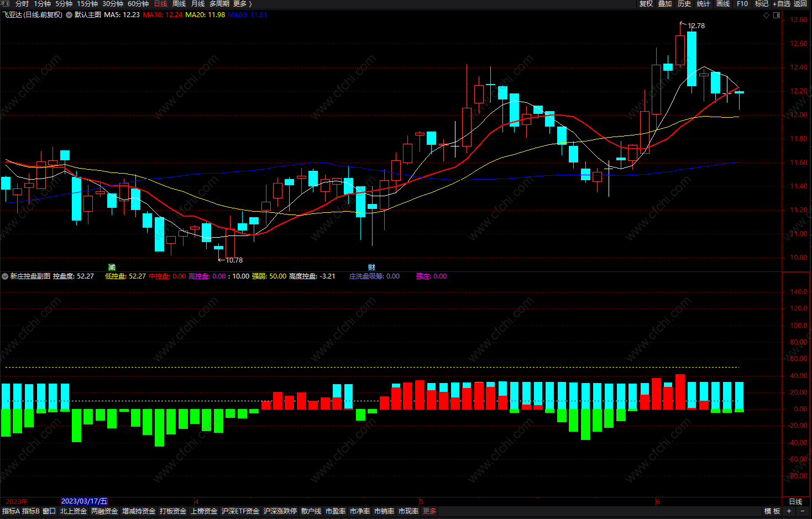Click the 12.78 high price label
Viewport: 812px width, 519px height.
tap(696, 26)
